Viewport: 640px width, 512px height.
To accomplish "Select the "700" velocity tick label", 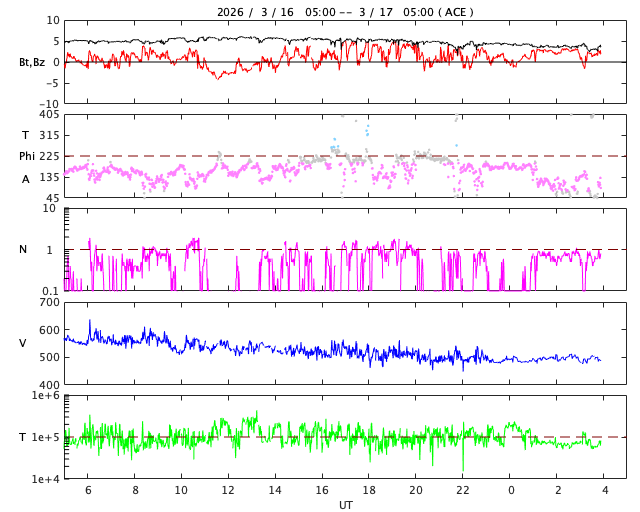I will pyautogui.click(x=48, y=302).
